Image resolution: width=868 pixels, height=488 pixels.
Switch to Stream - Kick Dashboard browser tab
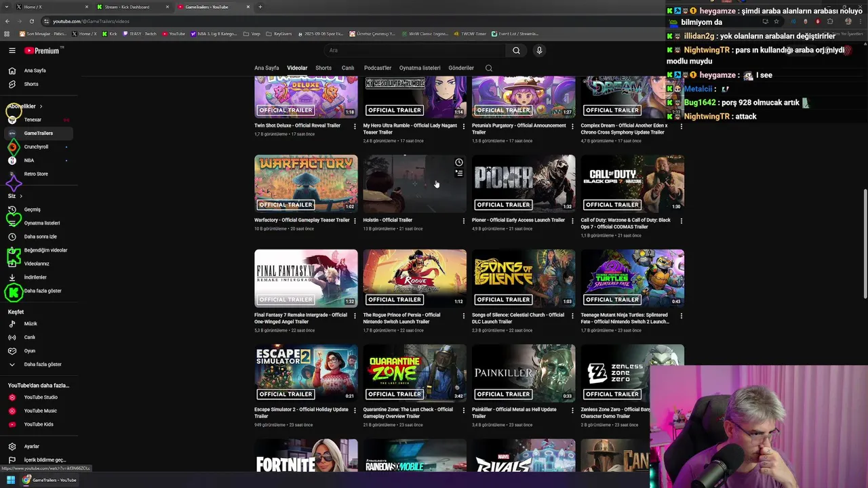tap(132, 7)
